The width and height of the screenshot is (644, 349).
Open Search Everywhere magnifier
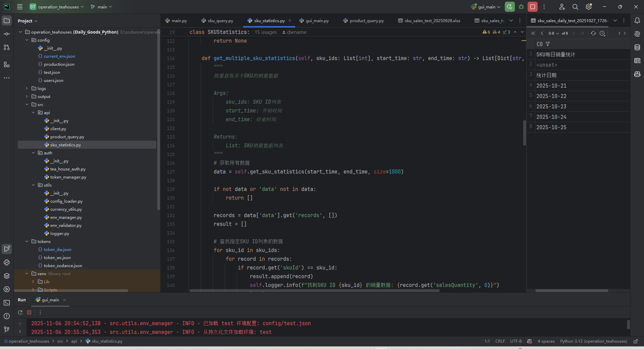pyautogui.click(x=575, y=7)
